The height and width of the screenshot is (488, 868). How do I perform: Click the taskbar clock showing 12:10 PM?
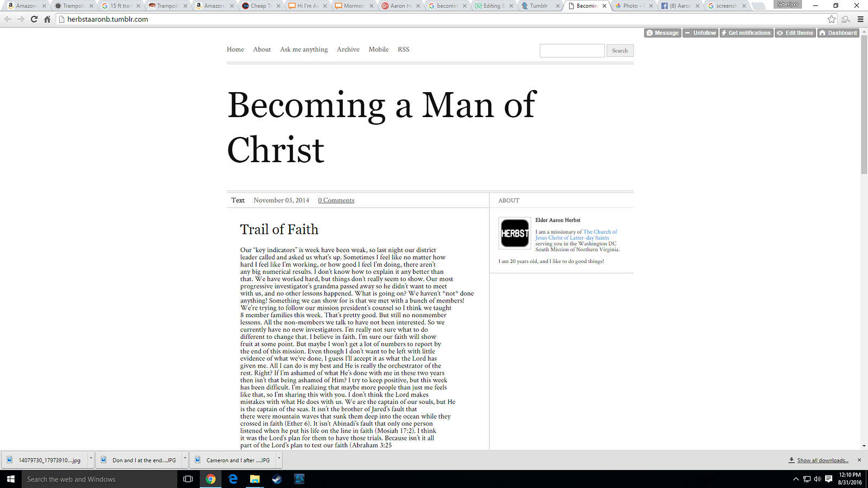click(x=850, y=478)
